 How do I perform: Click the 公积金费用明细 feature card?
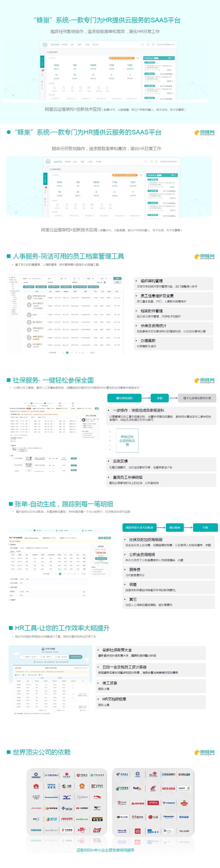(x=169, y=557)
